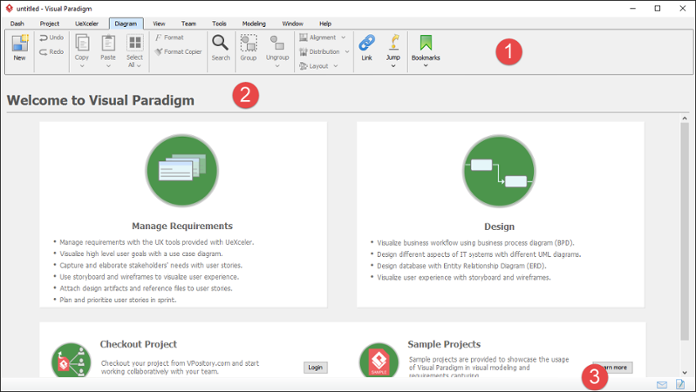Select the Diagram tab
The height and width of the screenshot is (392, 696).
coord(126,24)
